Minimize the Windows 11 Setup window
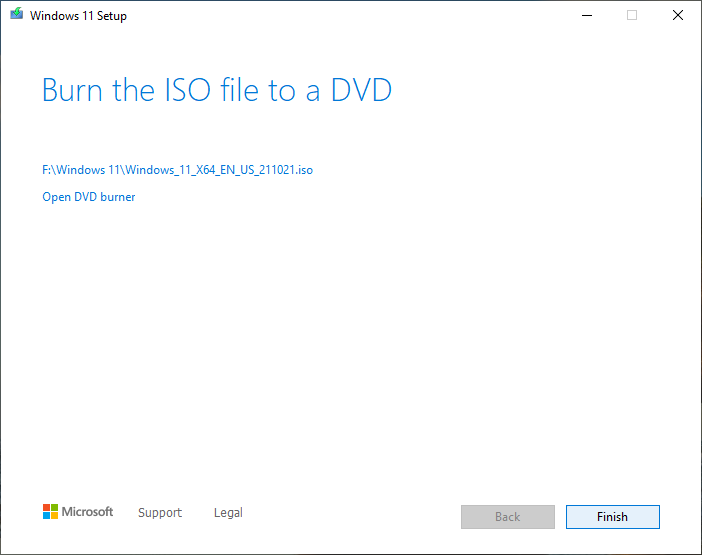The image size is (702, 555). click(x=585, y=15)
